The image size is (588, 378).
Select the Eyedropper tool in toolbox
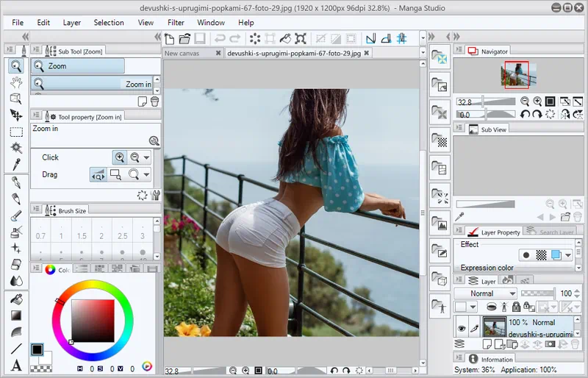(x=16, y=164)
